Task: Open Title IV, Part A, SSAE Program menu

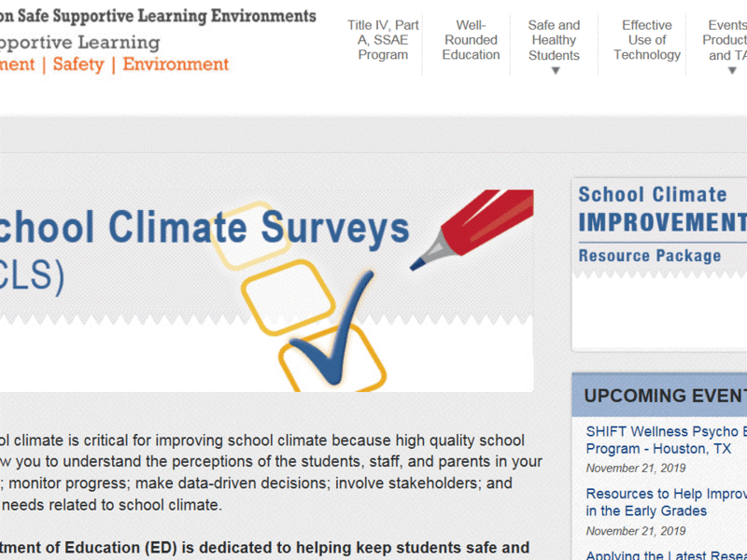Action: (383, 40)
